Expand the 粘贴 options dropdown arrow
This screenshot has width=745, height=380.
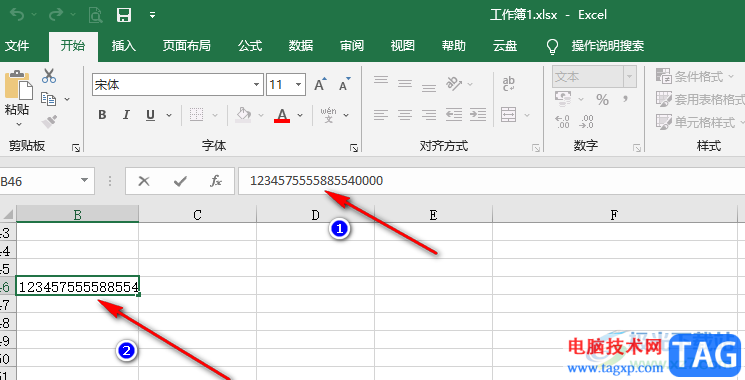tap(19, 124)
